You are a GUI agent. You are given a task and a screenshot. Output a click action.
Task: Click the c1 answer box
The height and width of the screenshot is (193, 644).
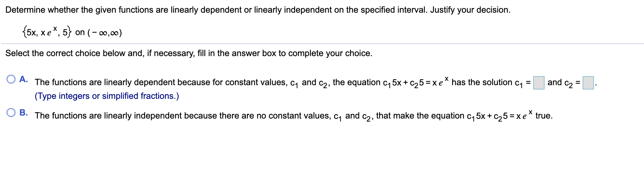point(539,83)
